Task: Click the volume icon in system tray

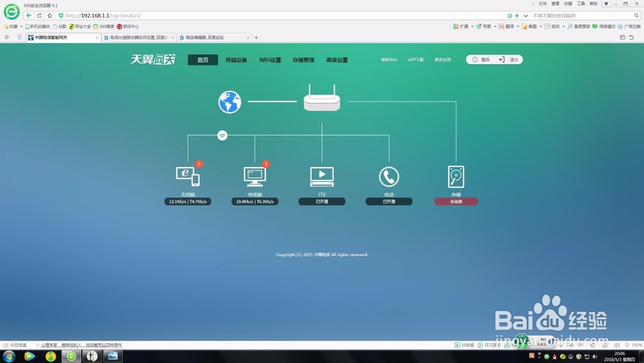Action: 595,357
